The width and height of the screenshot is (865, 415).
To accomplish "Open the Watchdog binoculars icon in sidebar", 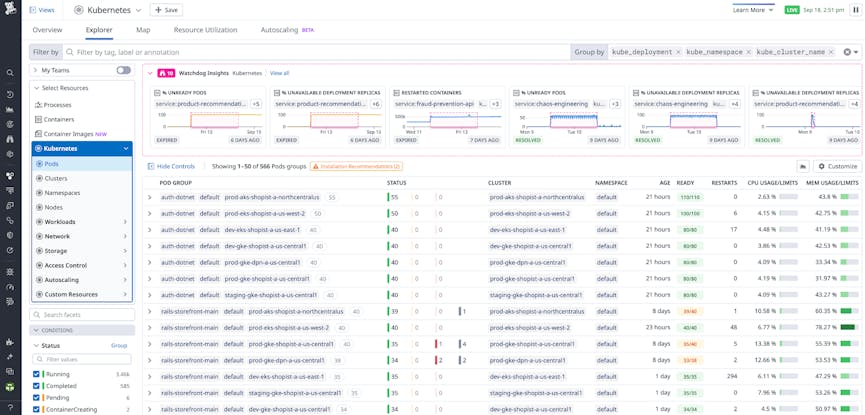I will tap(10, 139).
